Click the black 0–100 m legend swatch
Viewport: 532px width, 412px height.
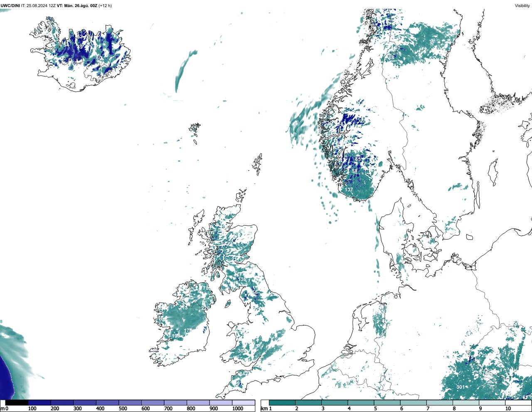17,402
